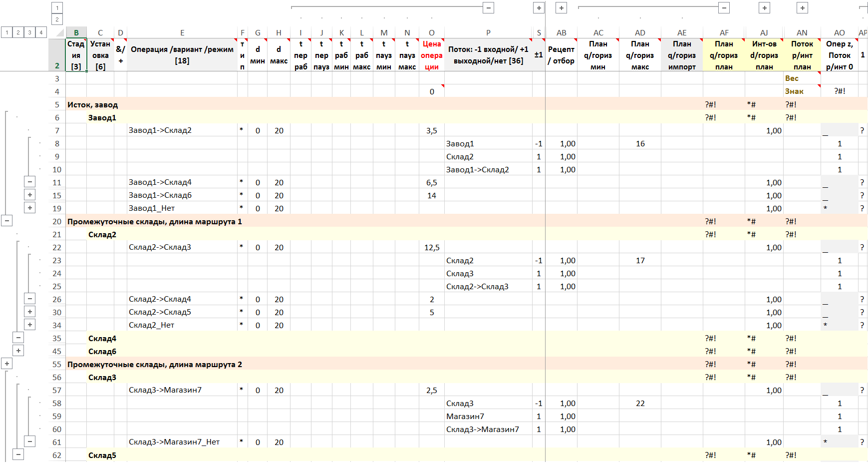The height and width of the screenshot is (464, 868).
Task: Collapse the column group above column P
Action: pyautogui.click(x=489, y=7)
